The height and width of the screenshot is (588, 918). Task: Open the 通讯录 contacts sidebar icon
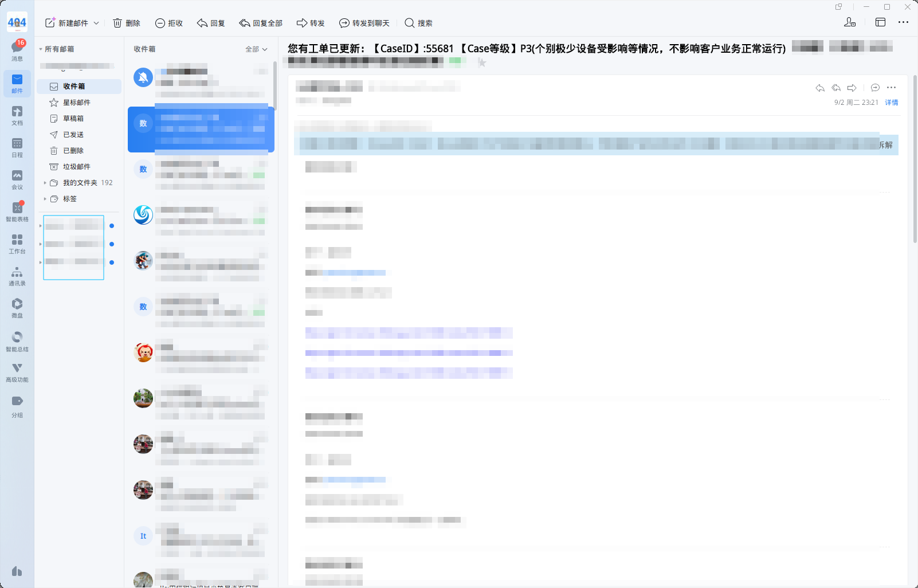17,276
